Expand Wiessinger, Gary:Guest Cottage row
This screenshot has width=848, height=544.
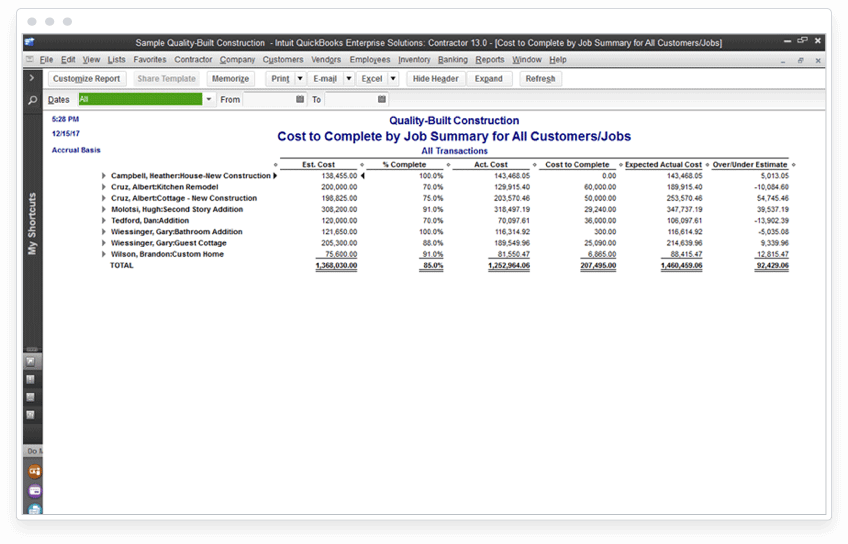tap(103, 243)
